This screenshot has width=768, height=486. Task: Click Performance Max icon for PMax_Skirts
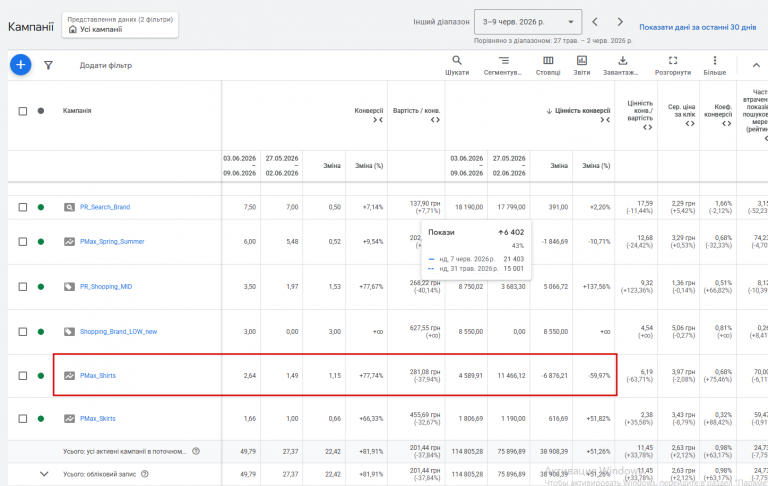click(x=69, y=418)
